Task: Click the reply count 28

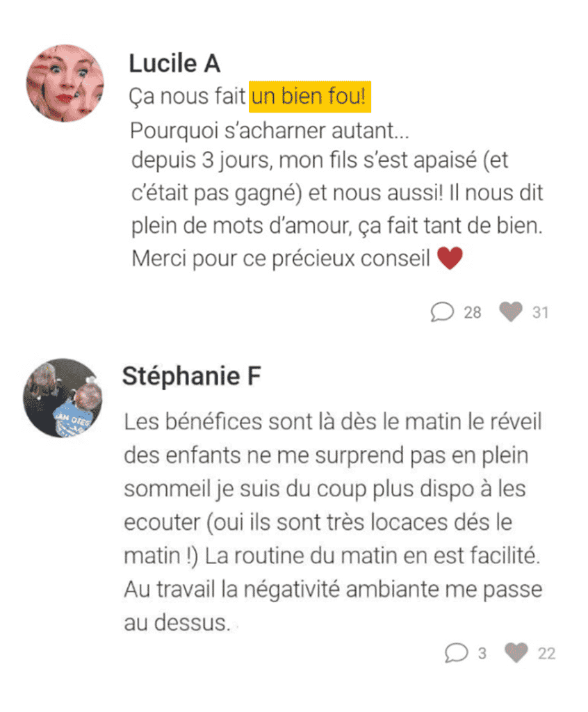Action: [473, 313]
